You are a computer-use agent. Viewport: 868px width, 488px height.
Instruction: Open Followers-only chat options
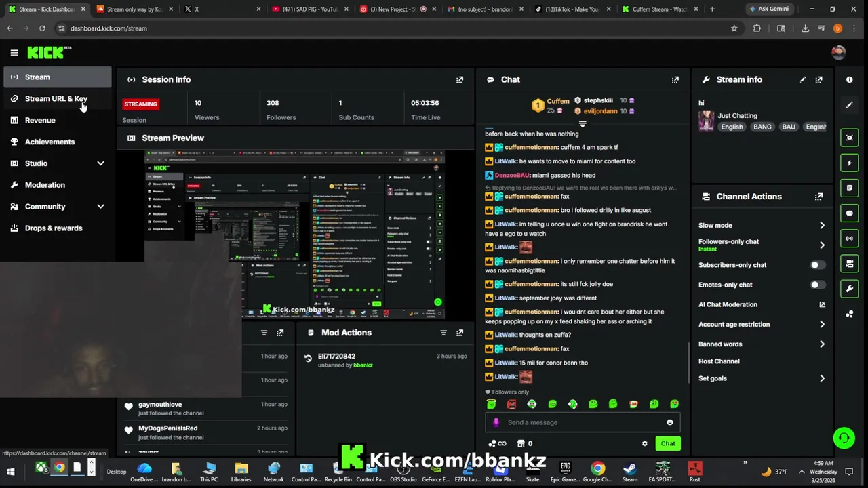point(762,245)
